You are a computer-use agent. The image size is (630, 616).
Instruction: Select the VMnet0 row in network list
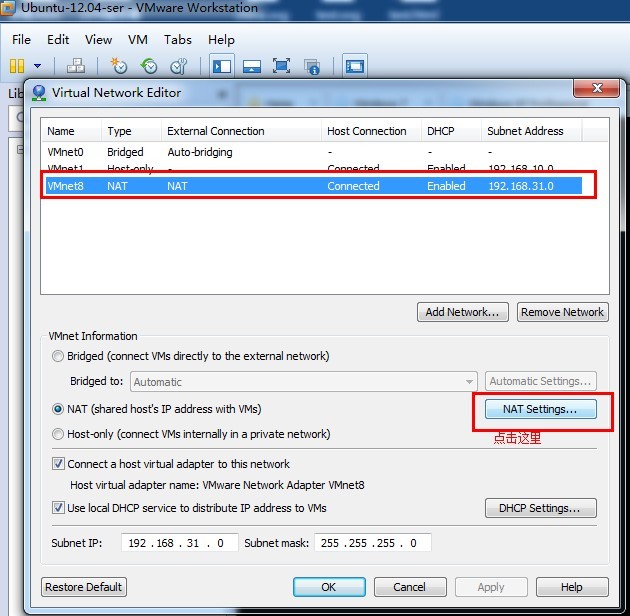tap(313, 152)
